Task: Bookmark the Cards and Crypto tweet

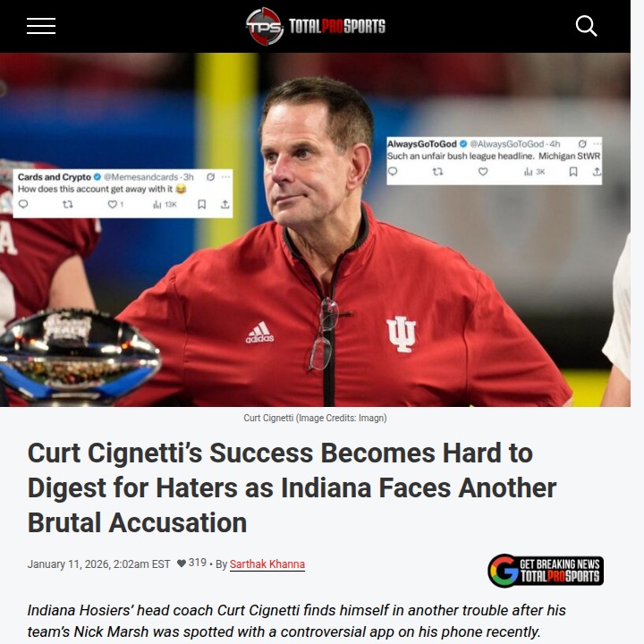Action: [x=201, y=204]
